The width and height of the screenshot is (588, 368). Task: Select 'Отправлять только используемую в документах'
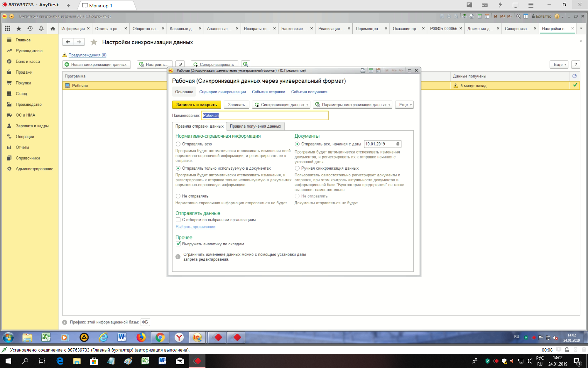tap(178, 168)
